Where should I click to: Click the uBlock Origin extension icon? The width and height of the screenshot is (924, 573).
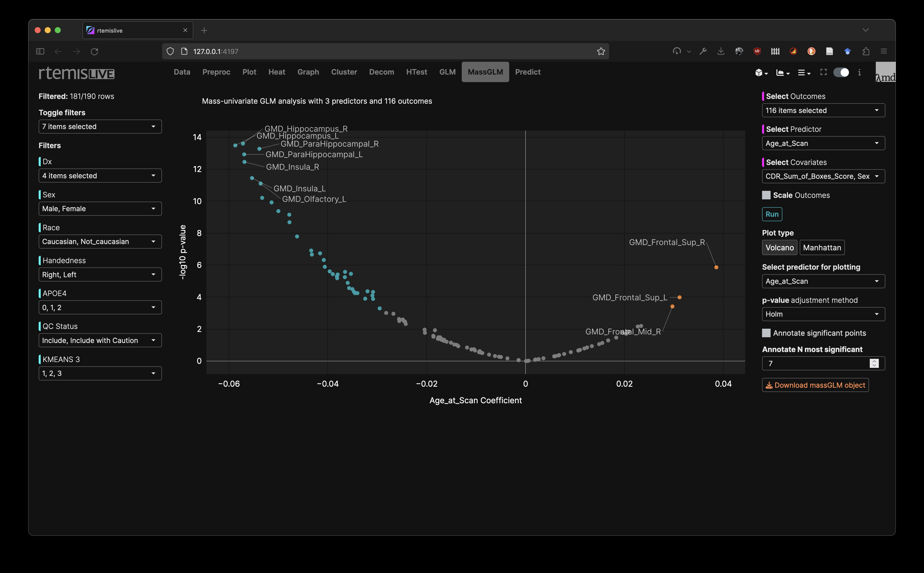[757, 51]
